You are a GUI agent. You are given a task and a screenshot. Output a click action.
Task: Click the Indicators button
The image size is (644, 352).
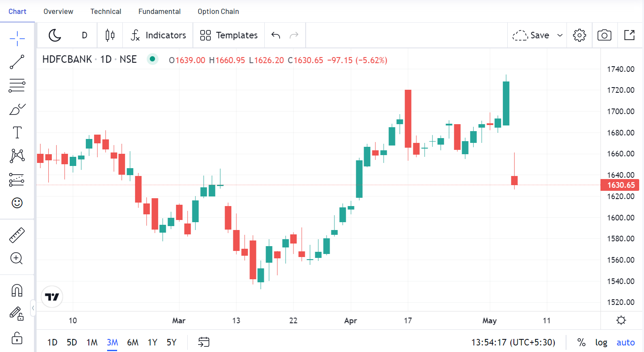point(158,35)
